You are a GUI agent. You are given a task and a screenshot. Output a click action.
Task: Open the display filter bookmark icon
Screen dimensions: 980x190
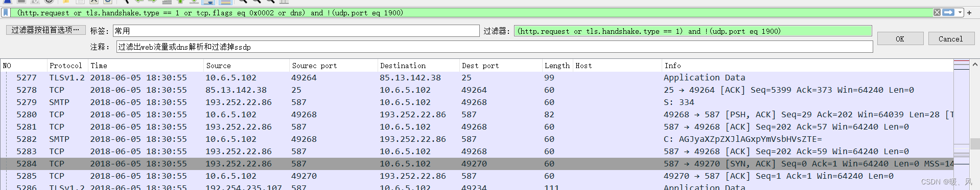coord(6,12)
